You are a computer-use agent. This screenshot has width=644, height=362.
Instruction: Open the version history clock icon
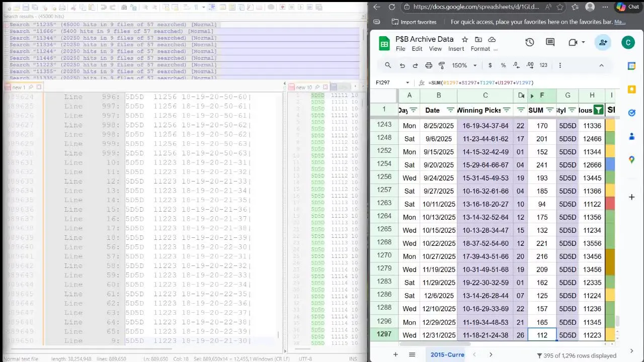pyautogui.click(x=529, y=43)
